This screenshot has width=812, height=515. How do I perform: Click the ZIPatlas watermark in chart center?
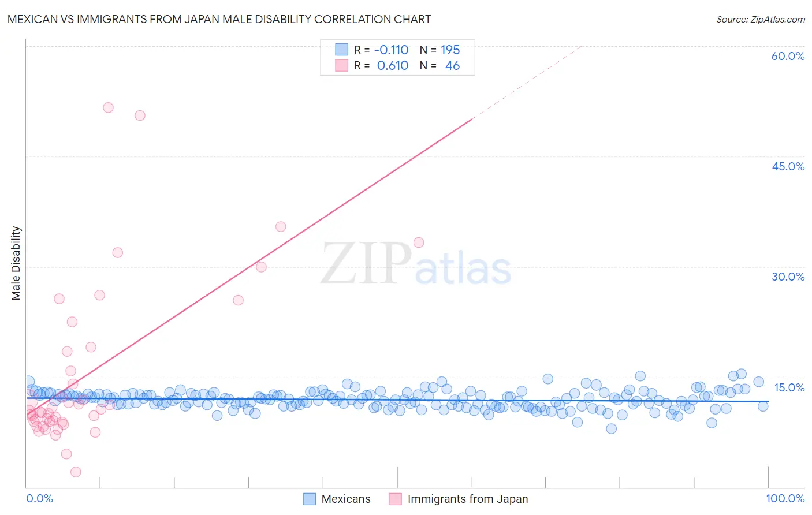pos(416,264)
